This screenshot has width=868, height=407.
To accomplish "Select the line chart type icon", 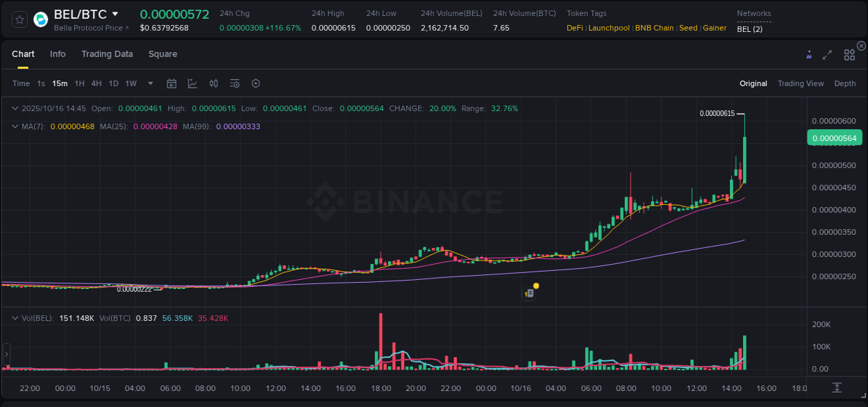I will coord(192,83).
